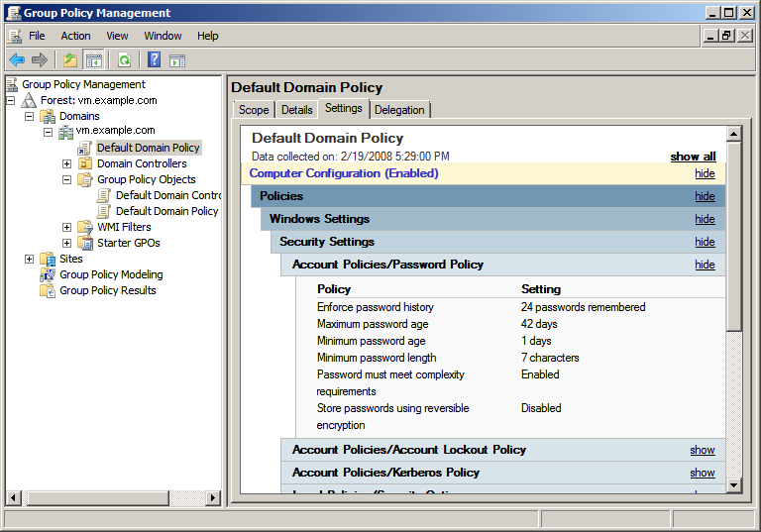Viewport: 761px width, 532px height.
Task: Click the Forward arrow toolbar icon
Action: coord(40,60)
